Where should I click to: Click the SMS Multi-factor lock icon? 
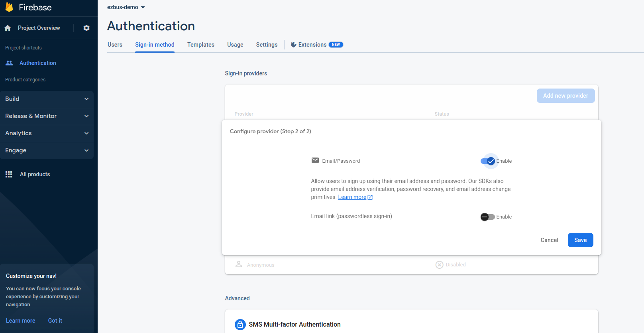[240, 325]
